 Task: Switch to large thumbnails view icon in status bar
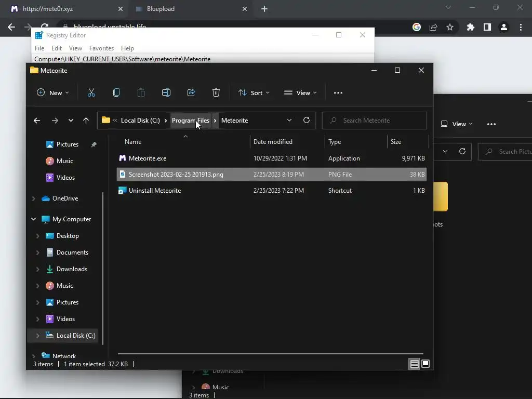(x=425, y=364)
